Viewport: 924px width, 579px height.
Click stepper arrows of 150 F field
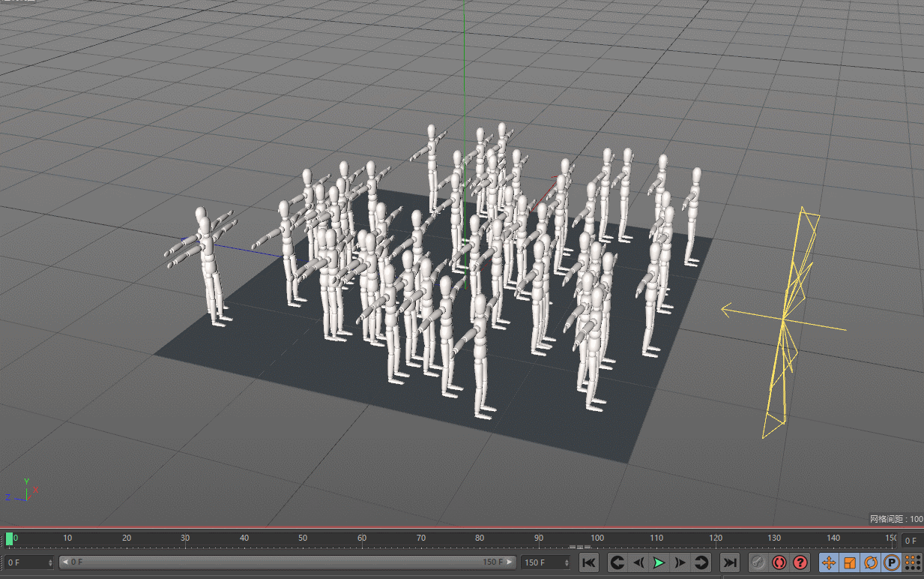(567, 562)
